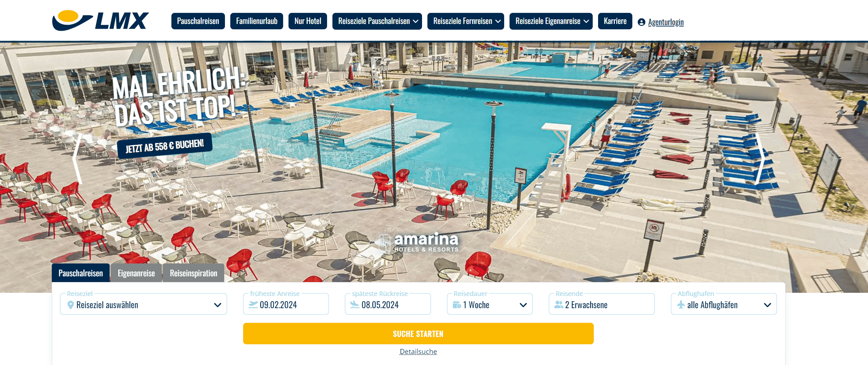Go to previous slide with left arrow
The width and height of the screenshot is (868, 365).
[x=77, y=159]
